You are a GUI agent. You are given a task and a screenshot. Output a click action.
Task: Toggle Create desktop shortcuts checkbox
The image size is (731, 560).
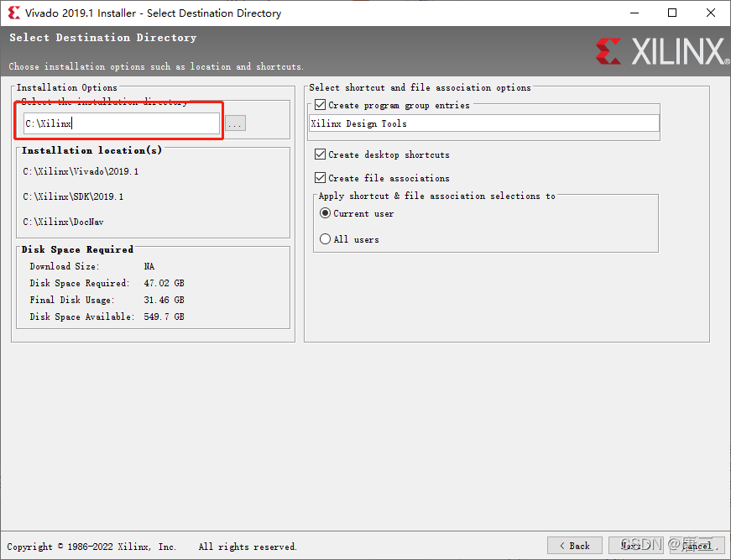click(x=320, y=154)
